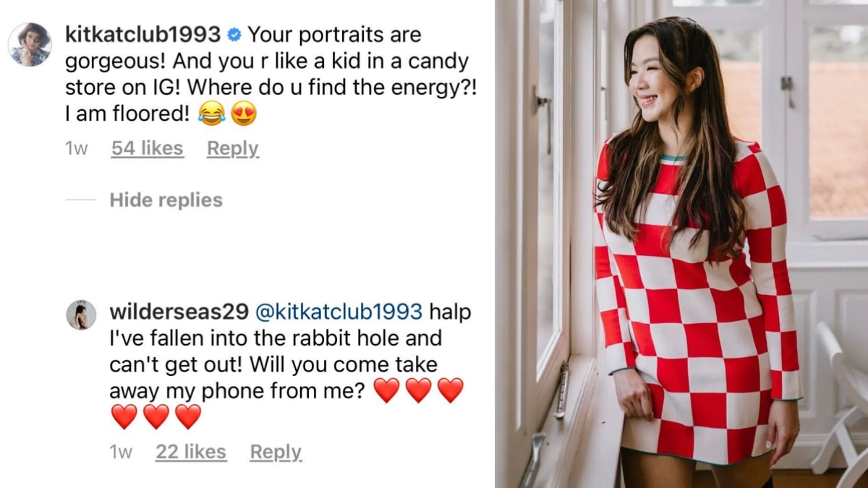The height and width of the screenshot is (488, 868).
Task: View the 54 likes on the top comment
Action: tap(148, 148)
